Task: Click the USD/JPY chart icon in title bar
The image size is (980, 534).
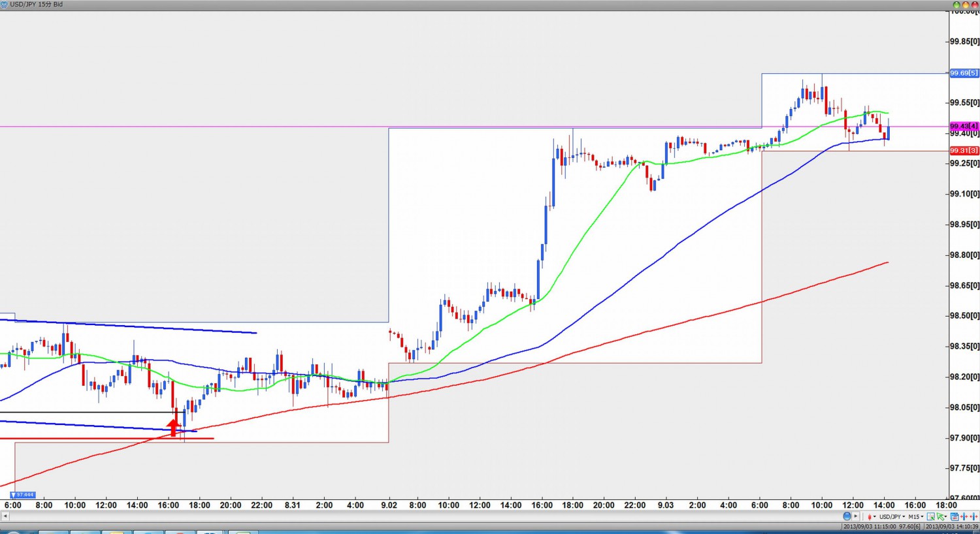Action: tap(5, 5)
